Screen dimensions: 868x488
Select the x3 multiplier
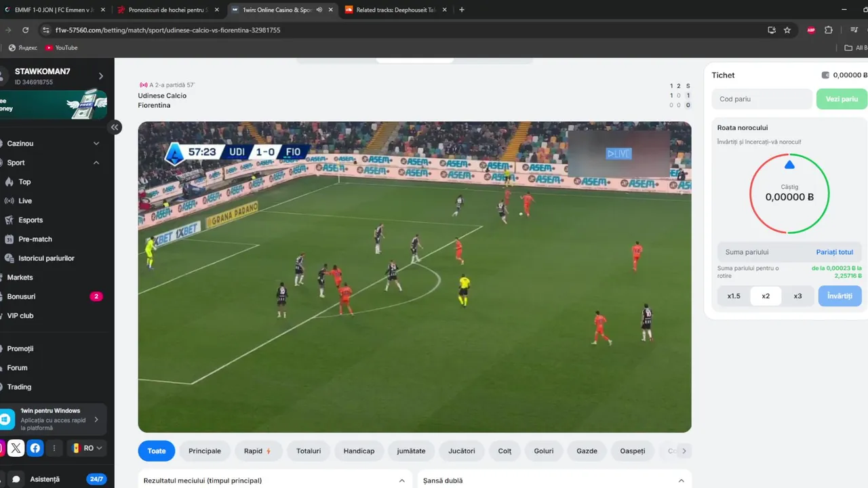click(797, 296)
